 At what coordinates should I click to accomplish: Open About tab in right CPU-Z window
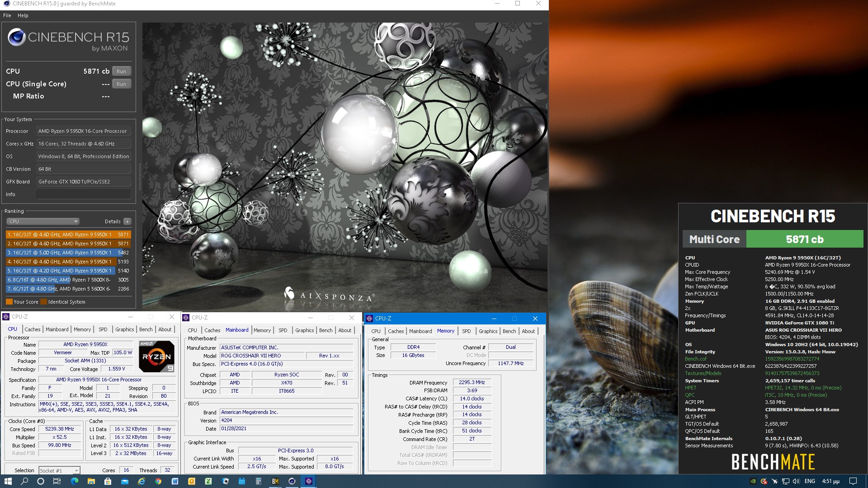coord(528,331)
